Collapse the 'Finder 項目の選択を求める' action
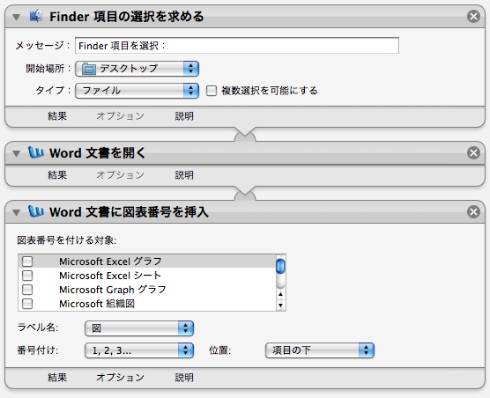490x398 pixels. [16, 17]
